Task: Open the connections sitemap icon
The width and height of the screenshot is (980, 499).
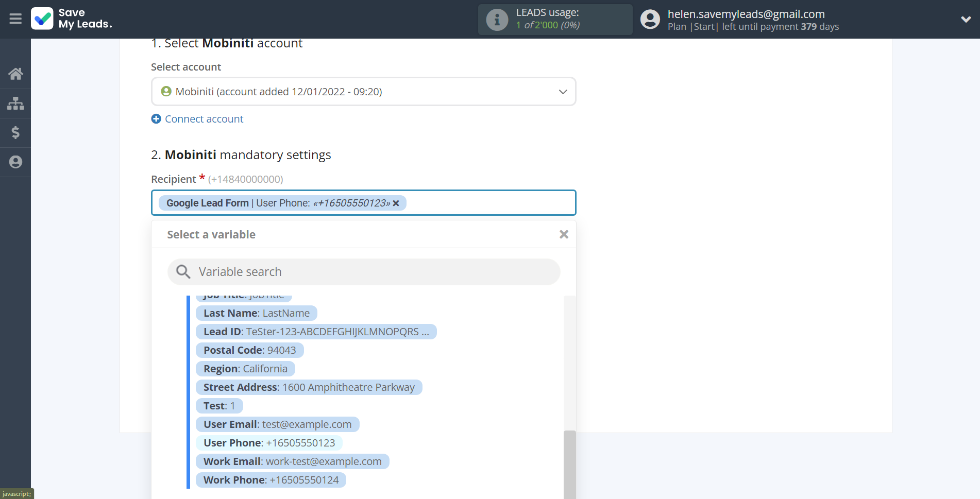Action: pyautogui.click(x=15, y=104)
